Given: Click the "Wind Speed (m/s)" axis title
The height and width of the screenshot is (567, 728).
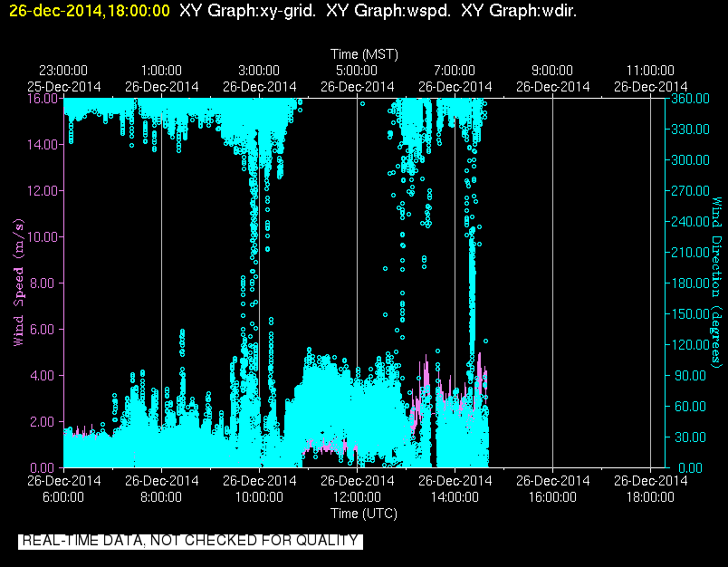Looking at the screenshot, I should [x=18, y=283].
